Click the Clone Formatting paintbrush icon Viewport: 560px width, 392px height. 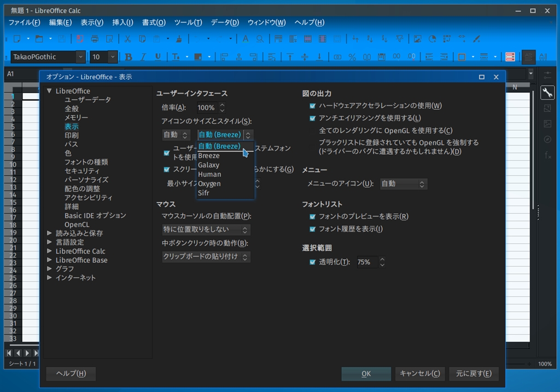[x=179, y=39]
